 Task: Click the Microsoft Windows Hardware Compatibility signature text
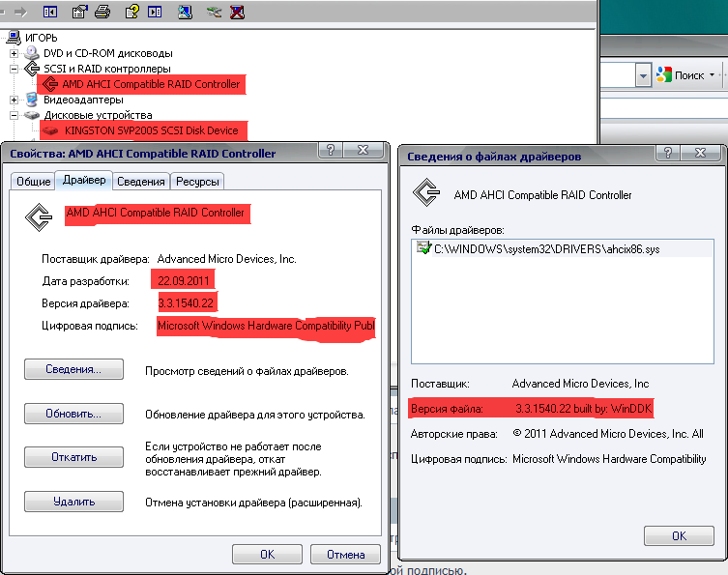point(266,326)
